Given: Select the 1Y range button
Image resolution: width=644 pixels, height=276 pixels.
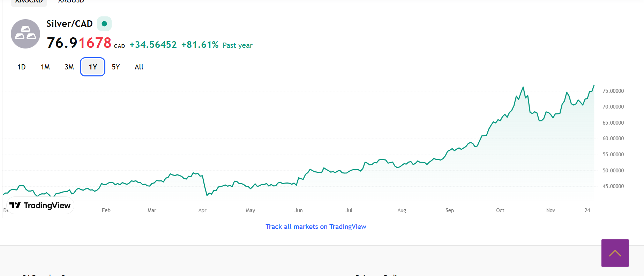Looking at the screenshot, I should pyautogui.click(x=92, y=67).
